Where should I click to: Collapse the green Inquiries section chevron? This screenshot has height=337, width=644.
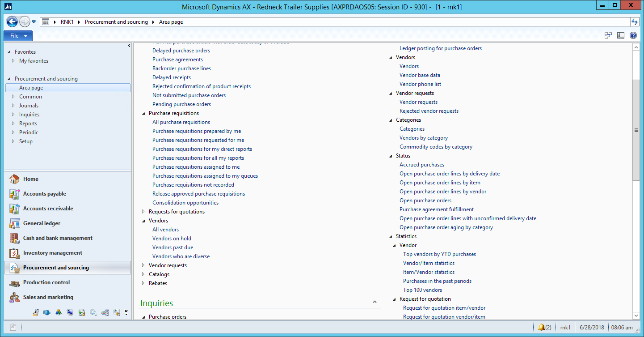point(375,303)
